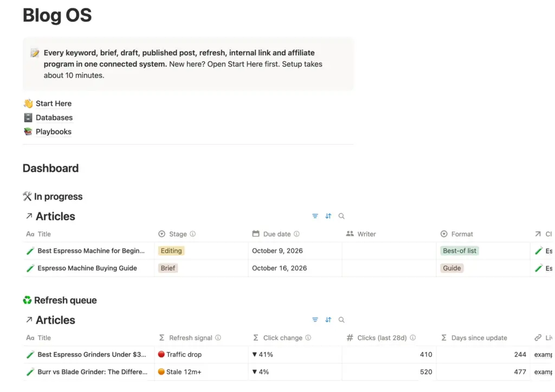This screenshot has width=555, height=392.
Task: Open Burr vs Blade Grinder article row
Action: (x=92, y=372)
